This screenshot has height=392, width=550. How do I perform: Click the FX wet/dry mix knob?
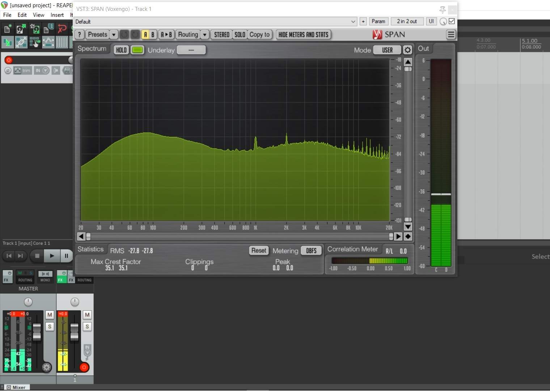coord(443,22)
